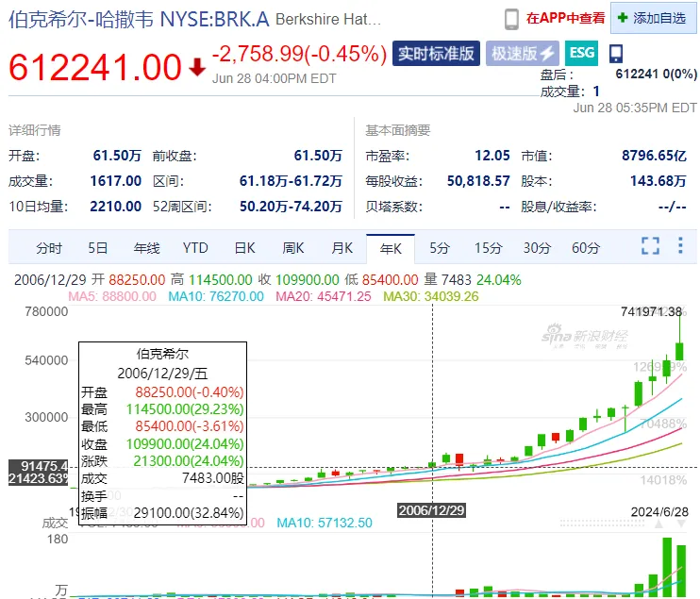The height and width of the screenshot is (599, 700).
Task: Select the 5日 chart tab
Action: [98, 248]
